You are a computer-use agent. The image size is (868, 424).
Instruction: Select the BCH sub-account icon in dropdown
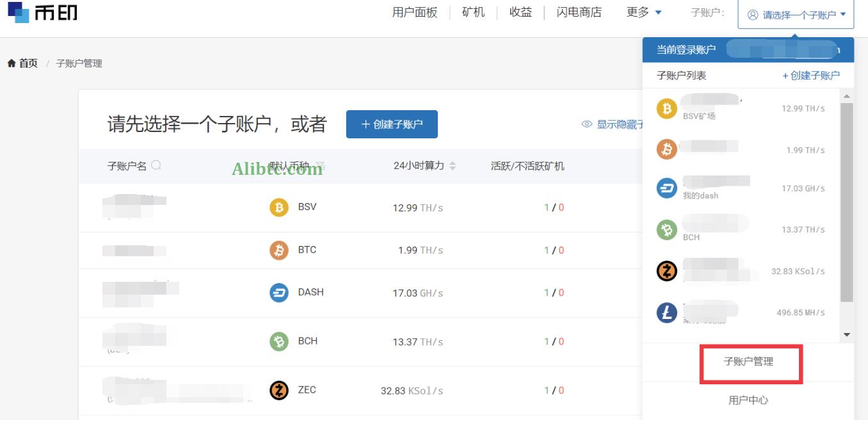[667, 230]
